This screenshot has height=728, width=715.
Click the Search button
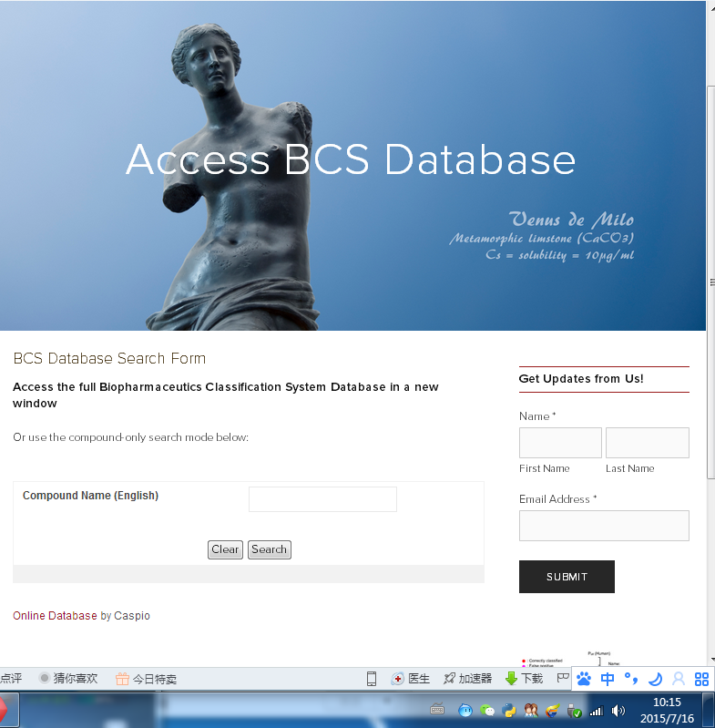(269, 549)
